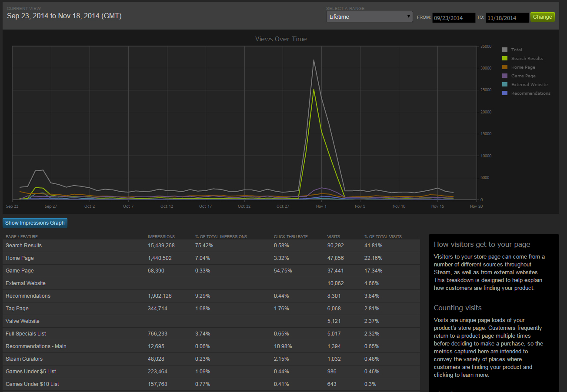Click the green Search Results legend swatch
This screenshot has height=392, width=567.
coord(505,58)
